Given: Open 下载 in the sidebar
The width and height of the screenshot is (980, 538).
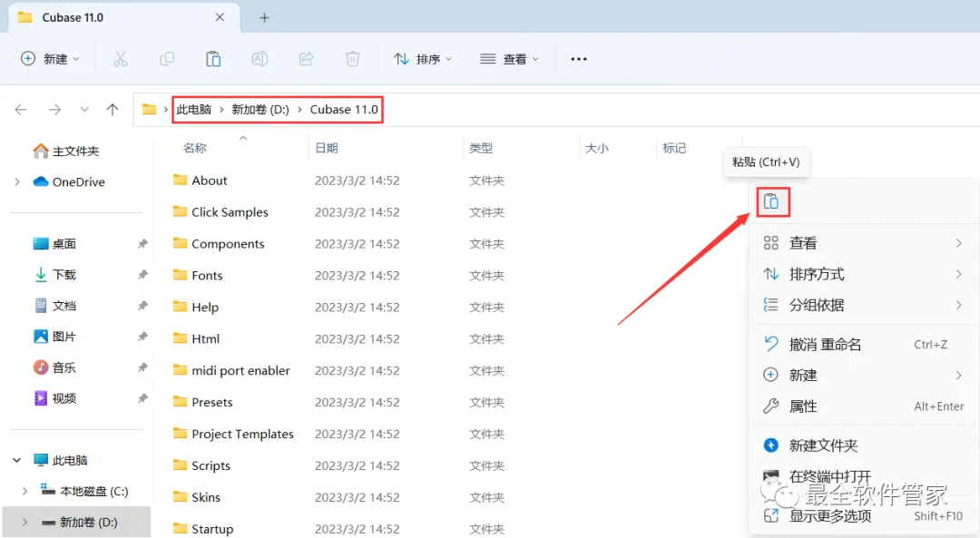Looking at the screenshot, I should [x=54, y=274].
